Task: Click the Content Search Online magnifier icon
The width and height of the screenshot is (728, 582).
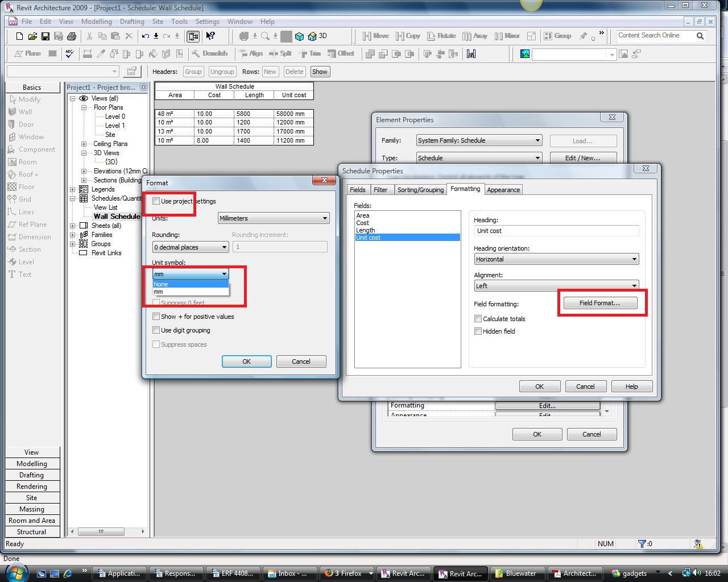Action: [700, 36]
